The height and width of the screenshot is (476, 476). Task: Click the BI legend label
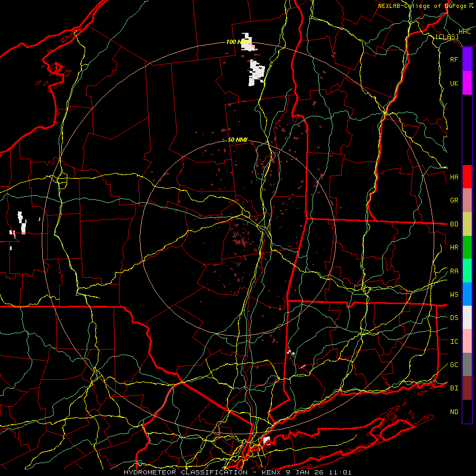coord(454,388)
